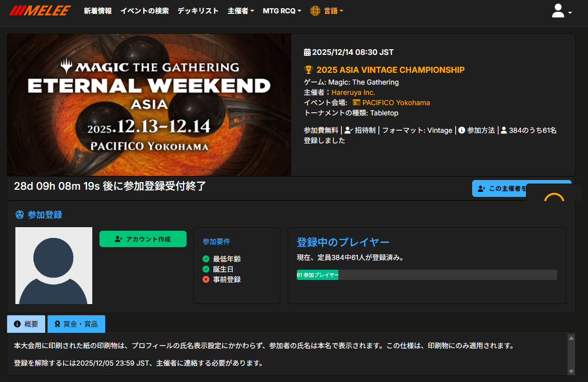Expand the 主催者 dropdown menu
This screenshot has height=382, width=588.
point(241,11)
